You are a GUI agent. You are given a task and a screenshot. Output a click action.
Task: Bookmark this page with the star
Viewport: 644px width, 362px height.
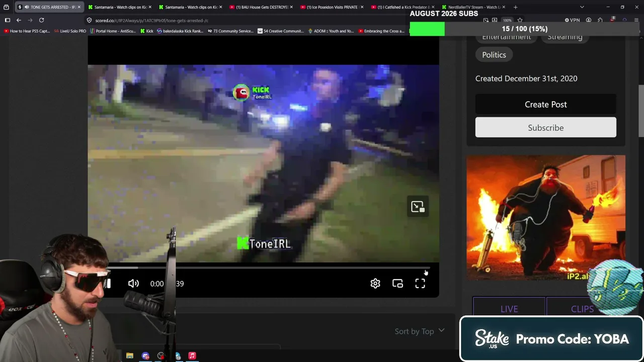click(520, 20)
